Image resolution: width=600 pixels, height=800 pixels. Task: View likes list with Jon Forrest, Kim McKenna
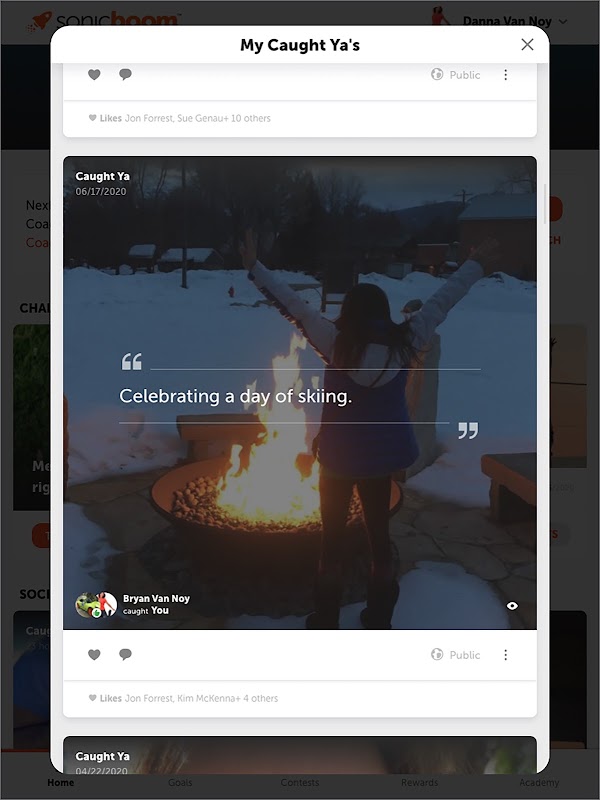[183, 698]
